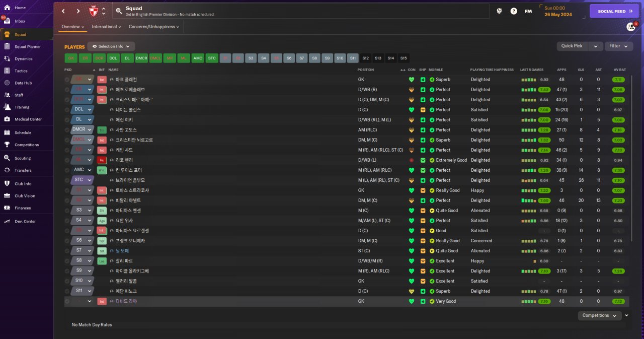The height and width of the screenshot is (339, 644).
Task: Open the Concerns/Unhappiness tab menu
Action: [x=153, y=27]
